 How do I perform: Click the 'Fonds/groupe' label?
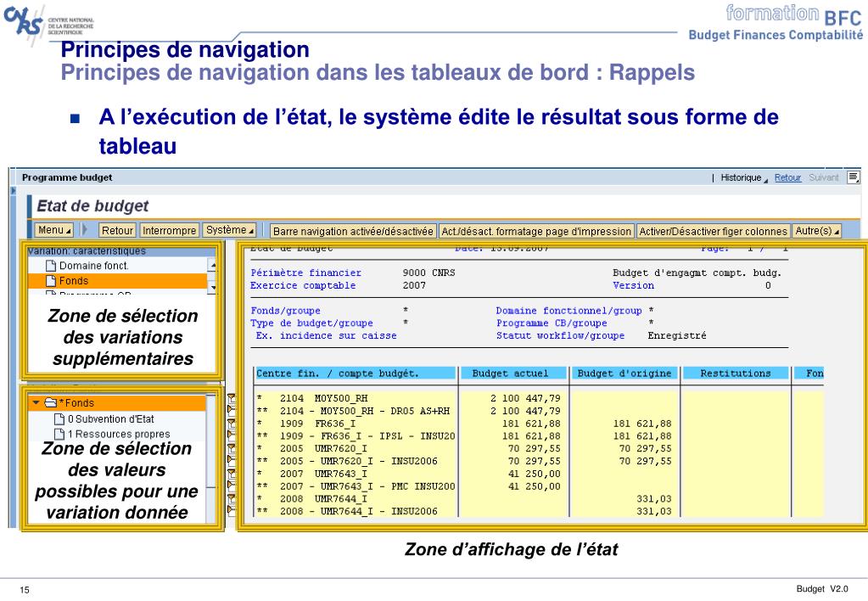[285, 311]
